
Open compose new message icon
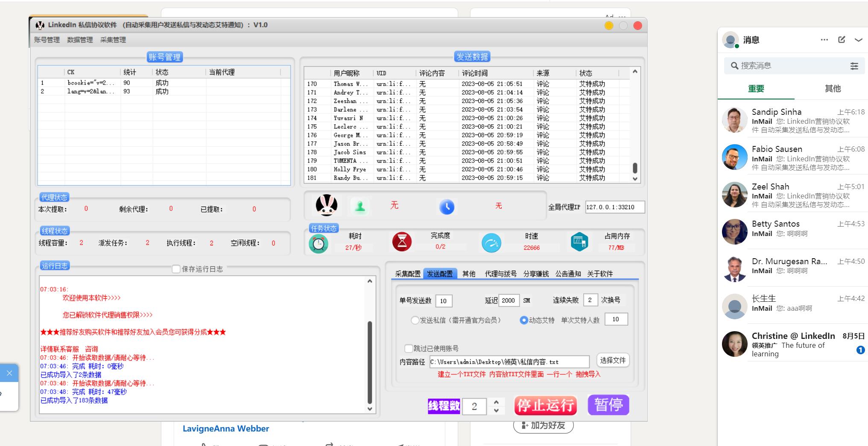[842, 40]
